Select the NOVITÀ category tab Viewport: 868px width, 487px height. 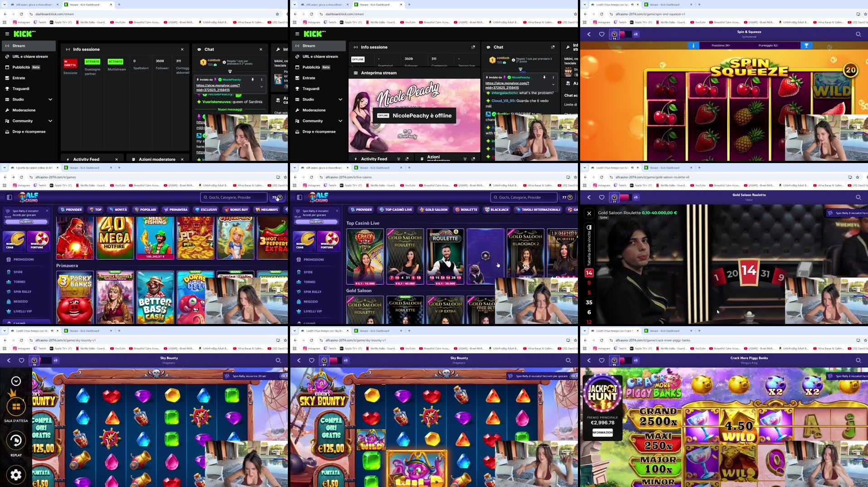click(x=118, y=210)
